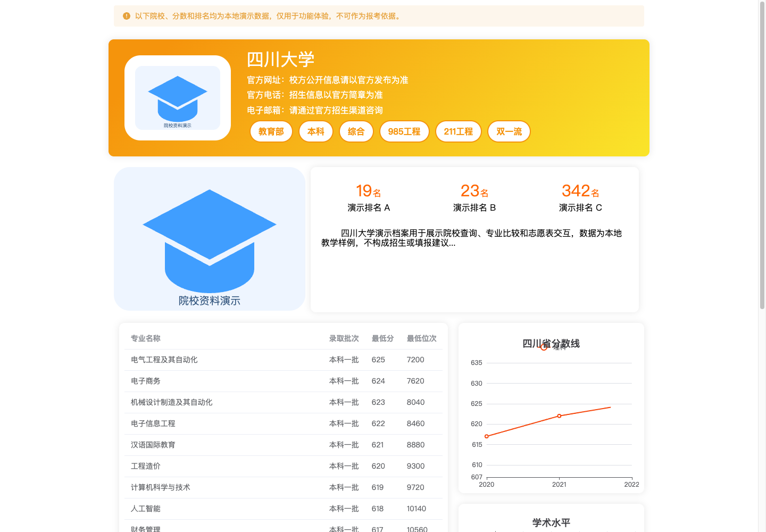Click the demo data notice banner text

click(x=269, y=16)
